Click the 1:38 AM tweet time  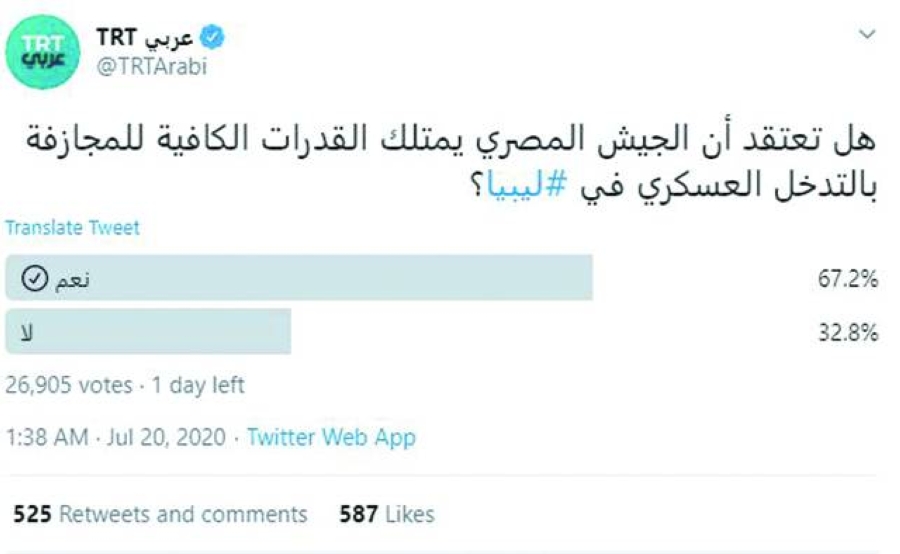[47, 437]
